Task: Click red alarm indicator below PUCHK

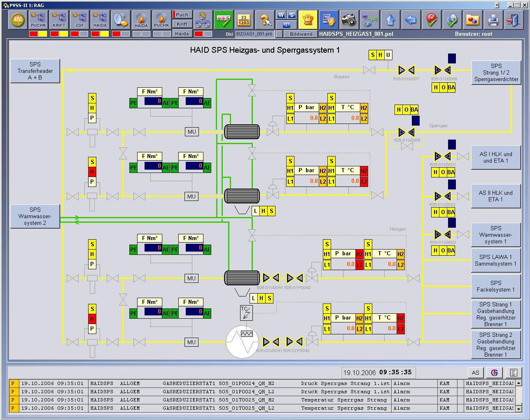Action: [33, 34]
